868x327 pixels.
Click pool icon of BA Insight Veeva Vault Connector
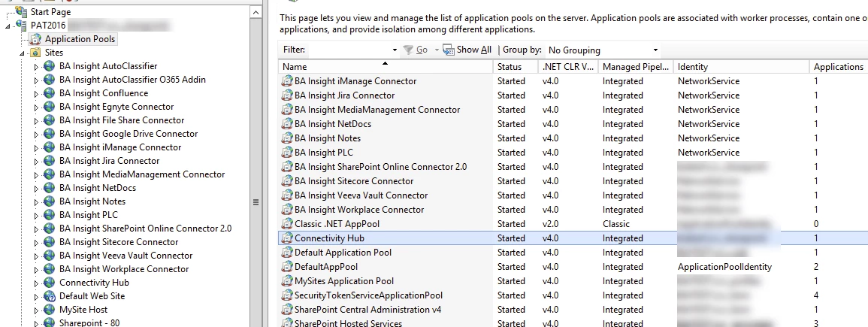coord(287,195)
